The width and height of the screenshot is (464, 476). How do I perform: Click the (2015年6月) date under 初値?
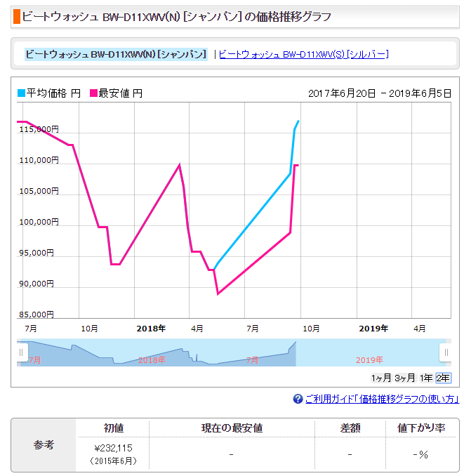[114, 461]
